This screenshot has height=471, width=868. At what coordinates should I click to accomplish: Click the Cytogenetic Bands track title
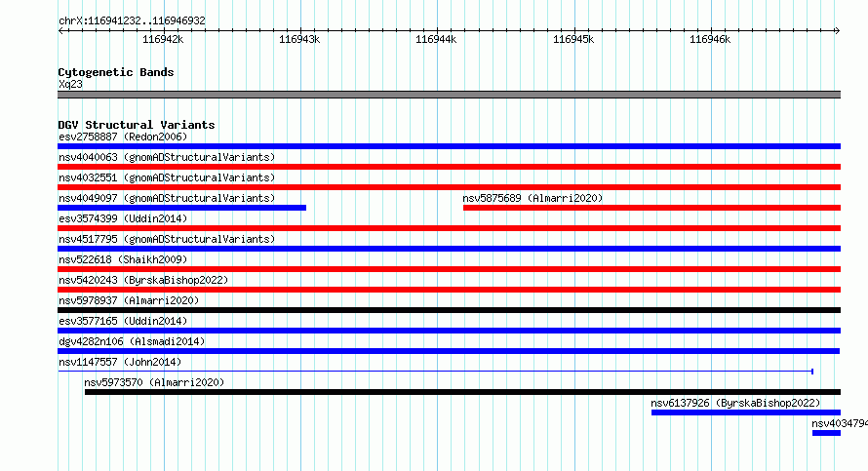coord(116,72)
